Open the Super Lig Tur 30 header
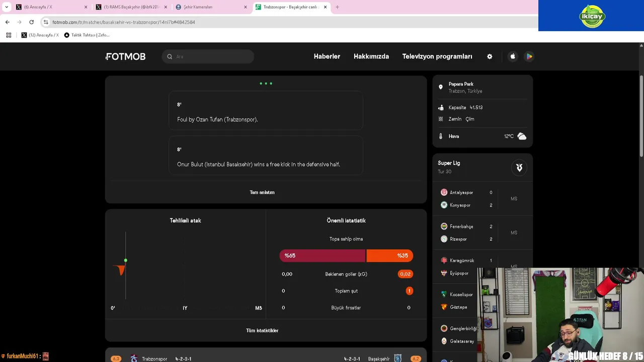The width and height of the screenshot is (644, 362). [x=482, y=167]
